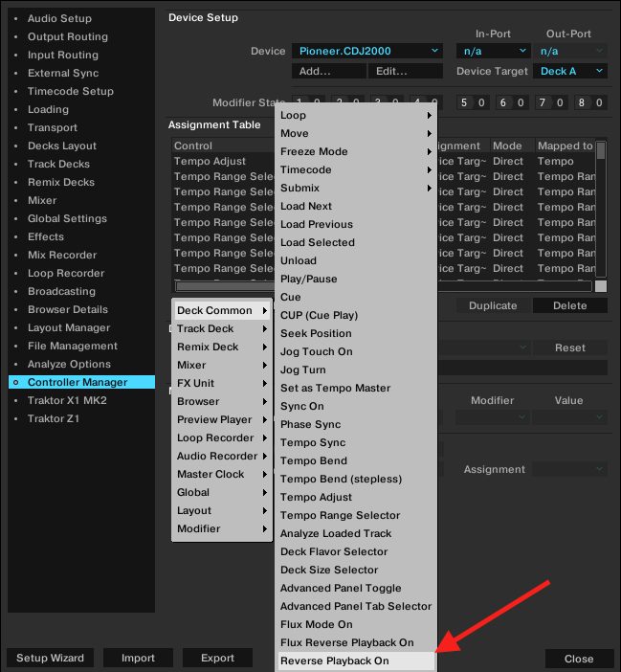
Task: Open the Device Target dropdown
Action: (x=572, y=71)
